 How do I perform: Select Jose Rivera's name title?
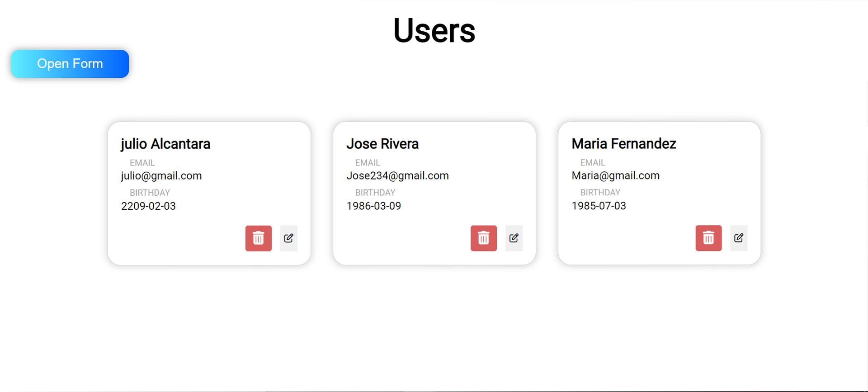[382, 144]
